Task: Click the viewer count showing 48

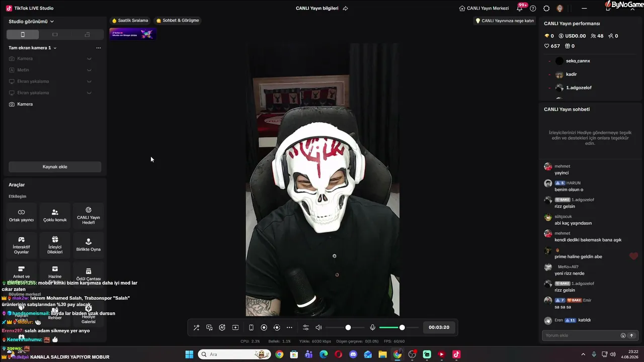Action: pyautogui.click(x=597, y=36)
